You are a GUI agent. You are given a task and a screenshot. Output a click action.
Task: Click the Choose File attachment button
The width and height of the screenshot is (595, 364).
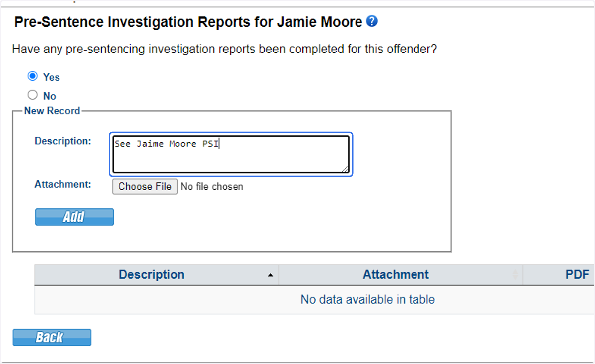(145, 187)
